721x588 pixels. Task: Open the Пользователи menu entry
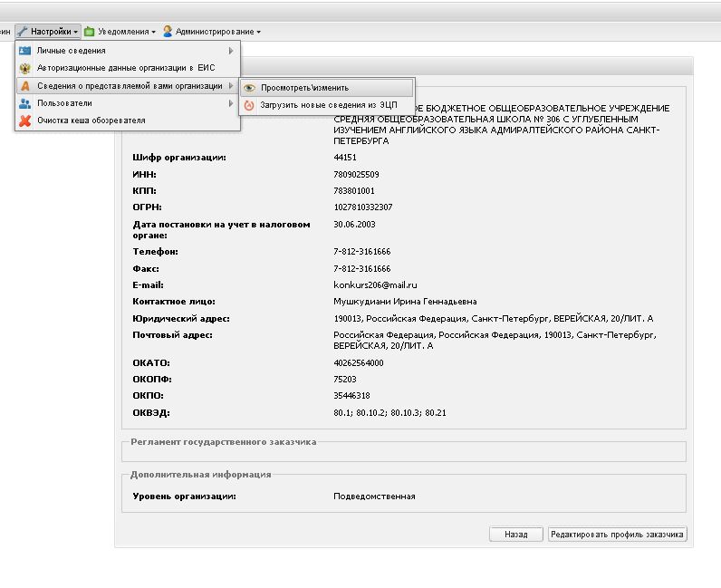(x=128, y=103)
